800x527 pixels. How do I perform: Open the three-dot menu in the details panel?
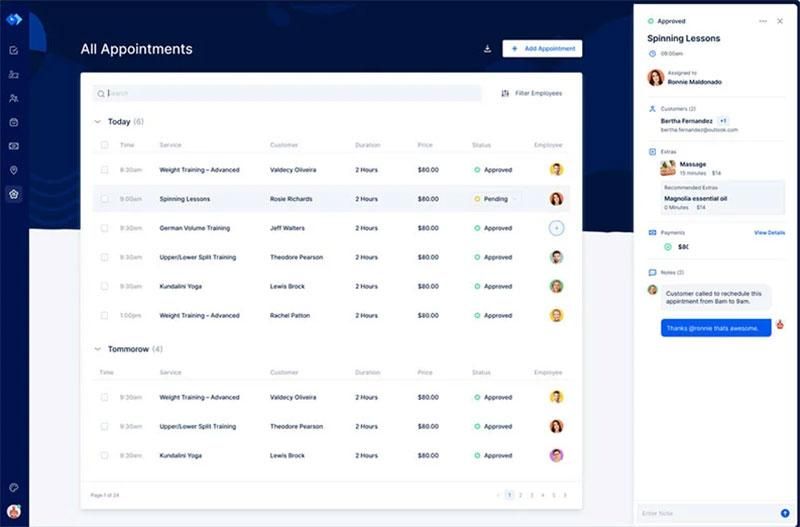pyautogui.click(x=763, y=21)
